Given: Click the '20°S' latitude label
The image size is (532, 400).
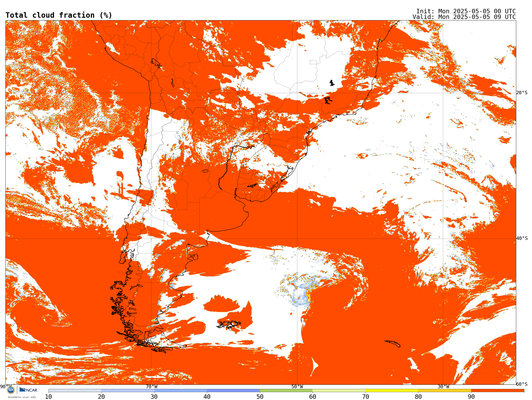Looking at the screenshot, I should coord(522,93).
